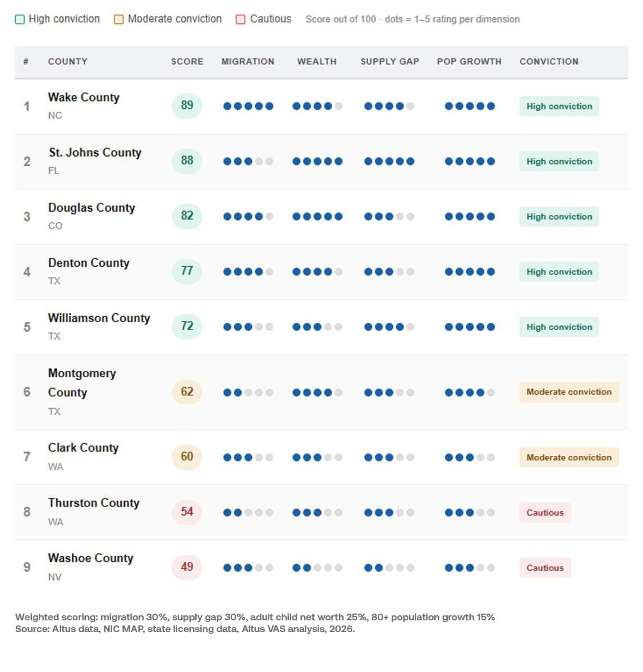Image resolution: width=643 pixels, height=672 pixels.
Task: Click the CONVICTION column header
Action: coord(549,62)
